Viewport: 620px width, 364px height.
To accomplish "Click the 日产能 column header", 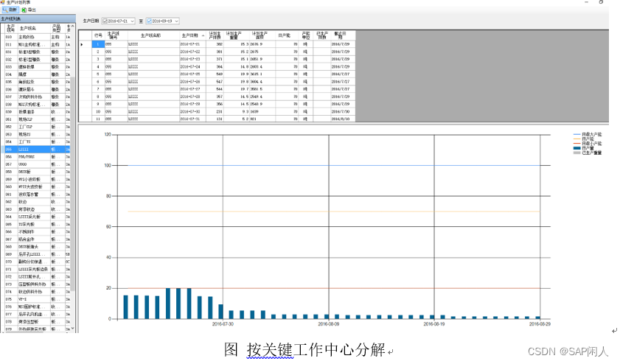I will [286, 35].
